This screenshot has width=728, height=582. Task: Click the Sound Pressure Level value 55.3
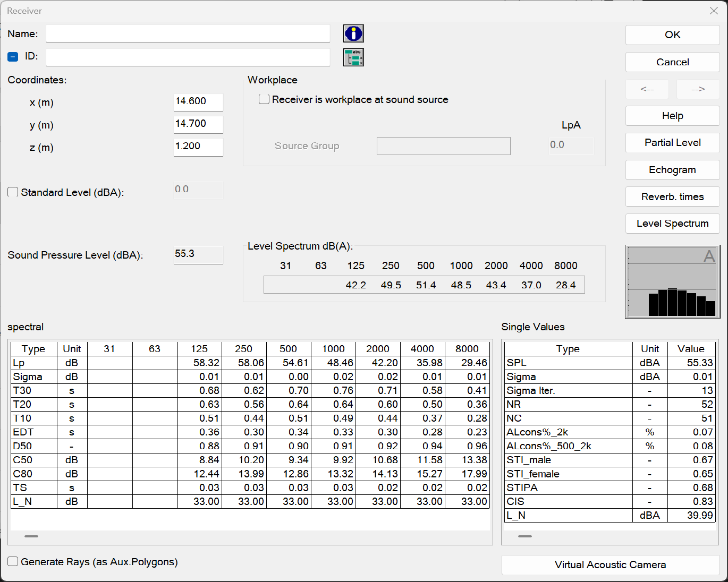click(x=198, y=255)
